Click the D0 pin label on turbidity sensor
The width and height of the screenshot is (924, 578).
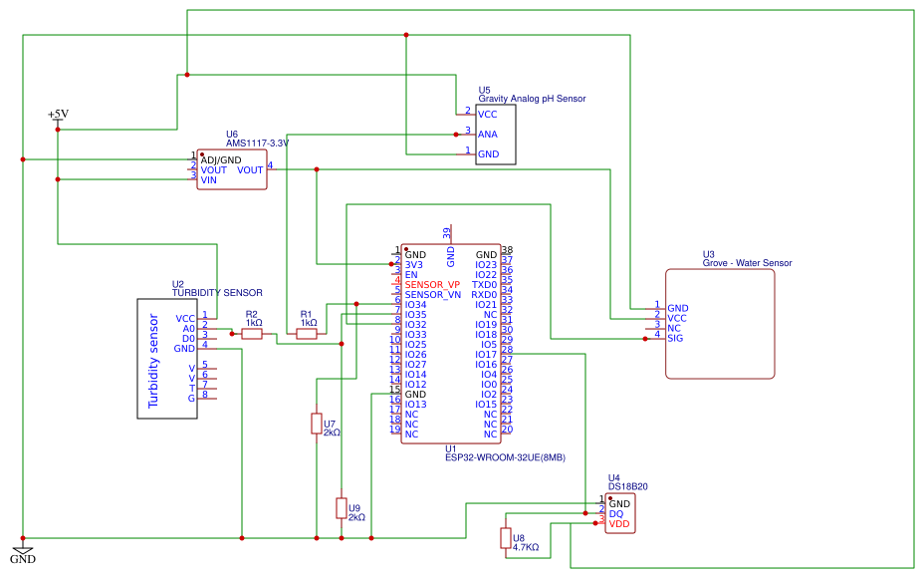click(188, 339)
